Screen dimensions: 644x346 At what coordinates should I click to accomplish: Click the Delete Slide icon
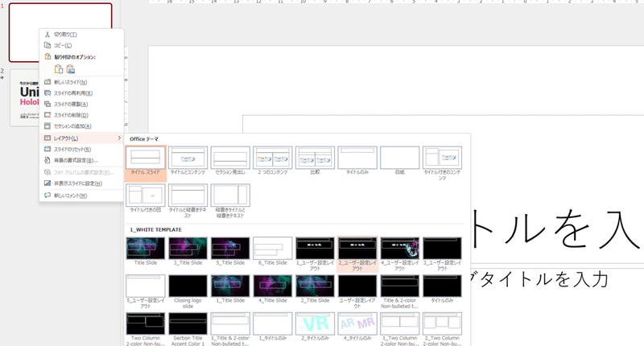pos(47,115)
